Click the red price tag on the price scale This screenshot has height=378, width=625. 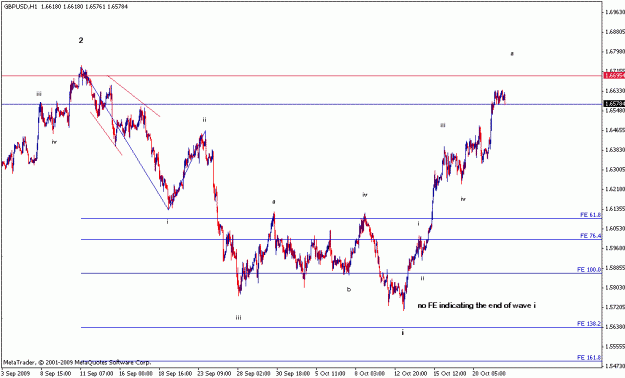coord(614,75)
